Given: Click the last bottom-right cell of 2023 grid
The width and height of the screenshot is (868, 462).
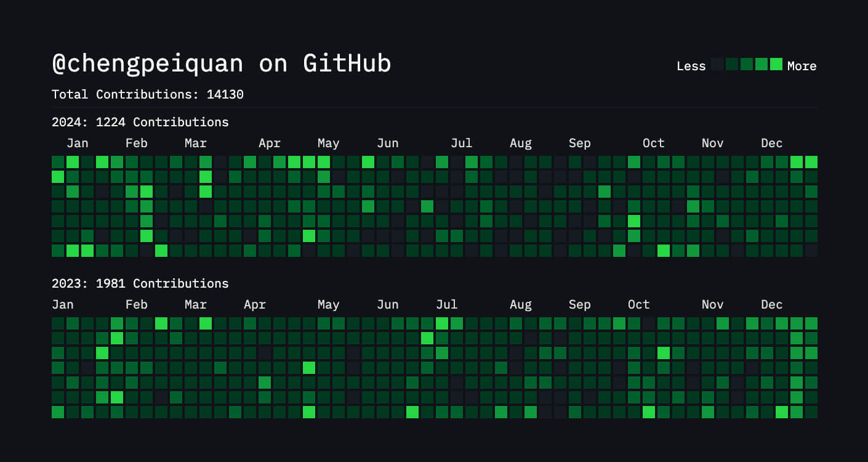Looking at the screenshot, I should 811,412.
